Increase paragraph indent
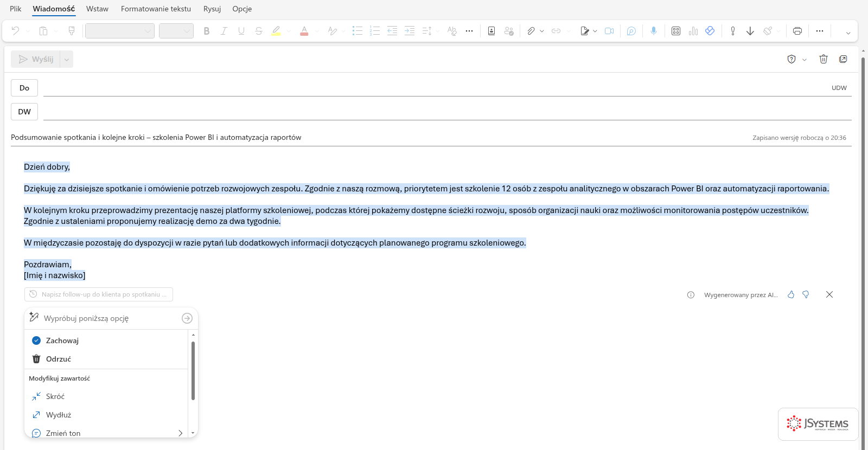This screenshot has width=868, height=450. click(x=410, y=31)
